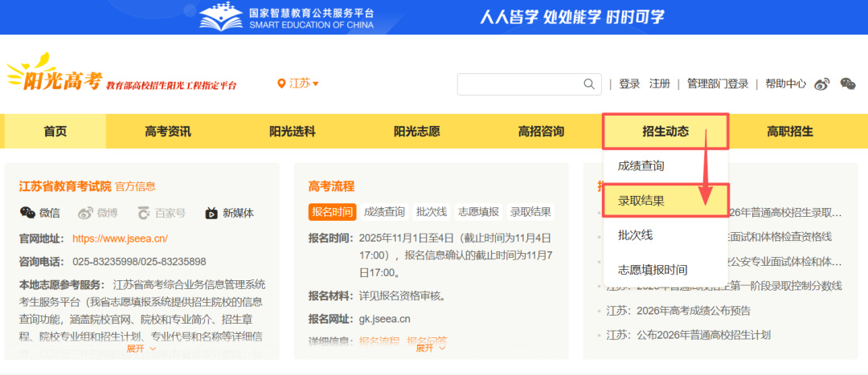Open 阳光选科 navigation item
Image resolution: width=868 pixels, height=375 pixels.
293,132
